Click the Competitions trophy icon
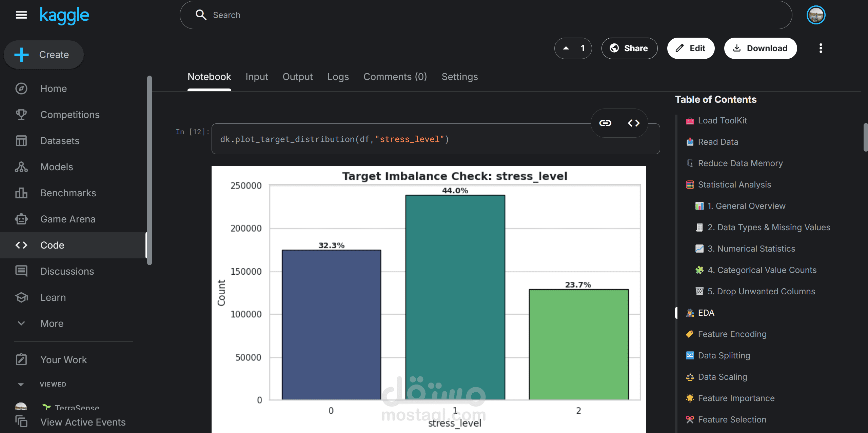The height and width of the screenshot is (433, 868). click(21, 115)
